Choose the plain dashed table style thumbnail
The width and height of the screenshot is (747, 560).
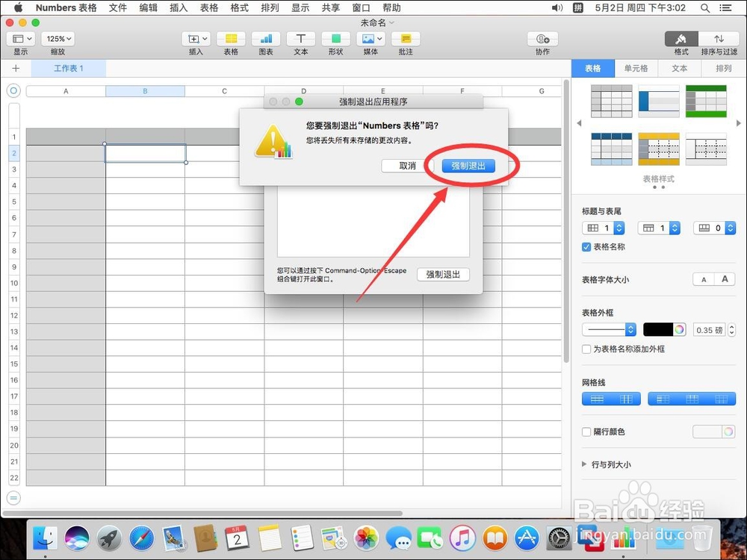[x=706, y=149]
